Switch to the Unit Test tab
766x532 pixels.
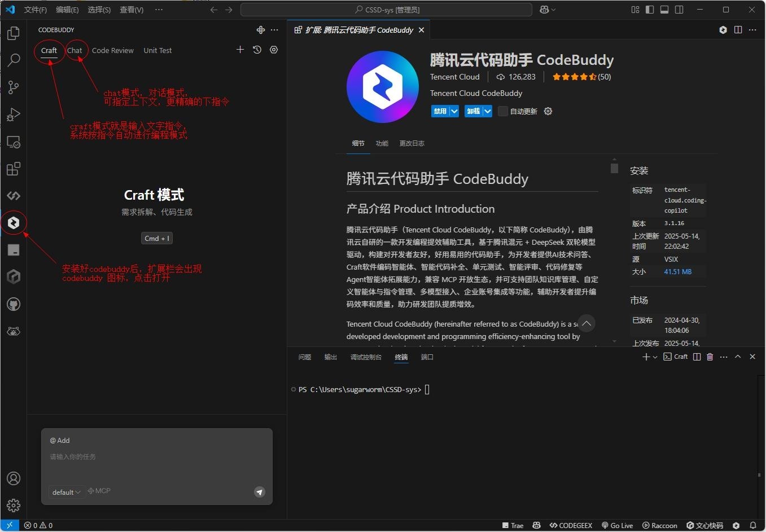157,50
